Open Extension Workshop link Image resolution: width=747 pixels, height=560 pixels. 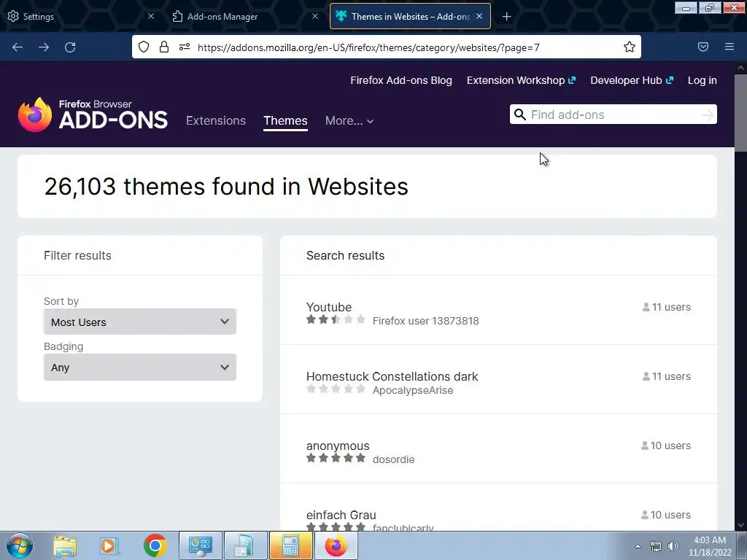[521, 80]
